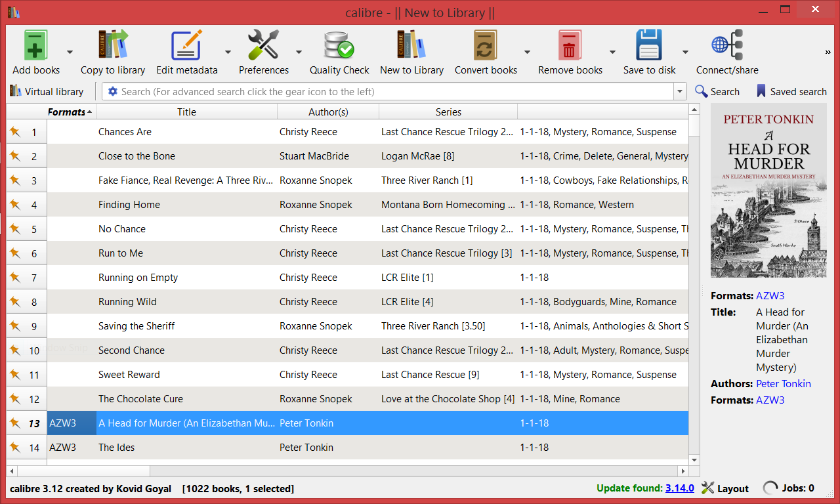Select the book "Running on Empty"
The width and height of the screenshot is (840, 504).
pos(138,278)
